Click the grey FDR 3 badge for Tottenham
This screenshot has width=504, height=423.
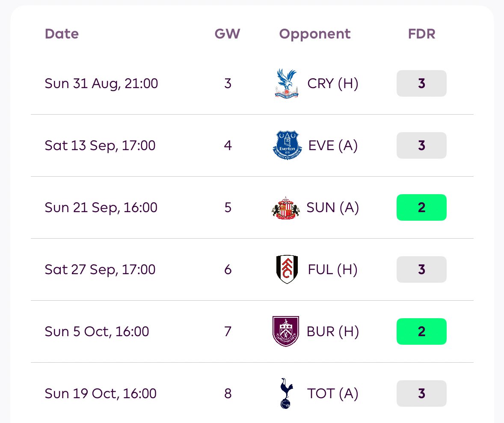(421, 393)
